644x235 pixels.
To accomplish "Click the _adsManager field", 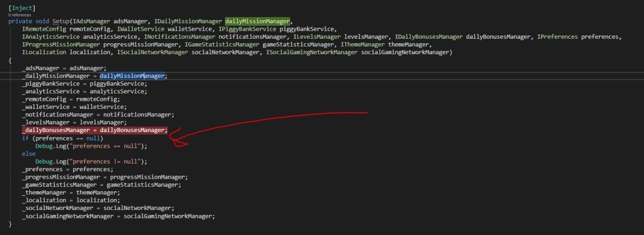I will (x=41, y=68).
